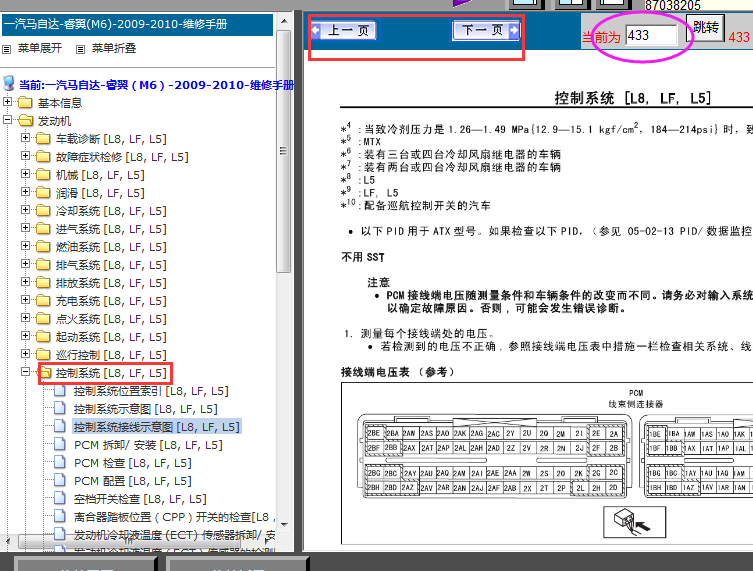The image size is (753, 571).
Task: Click tree panel vertical scrollbar up arrow
Action: (284, 21)
